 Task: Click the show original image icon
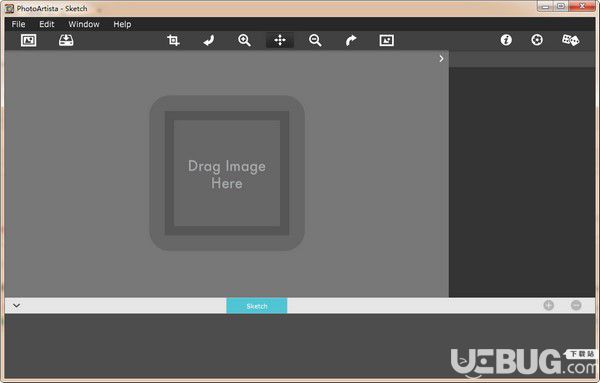pyautogui.click(x=386, y=40)
